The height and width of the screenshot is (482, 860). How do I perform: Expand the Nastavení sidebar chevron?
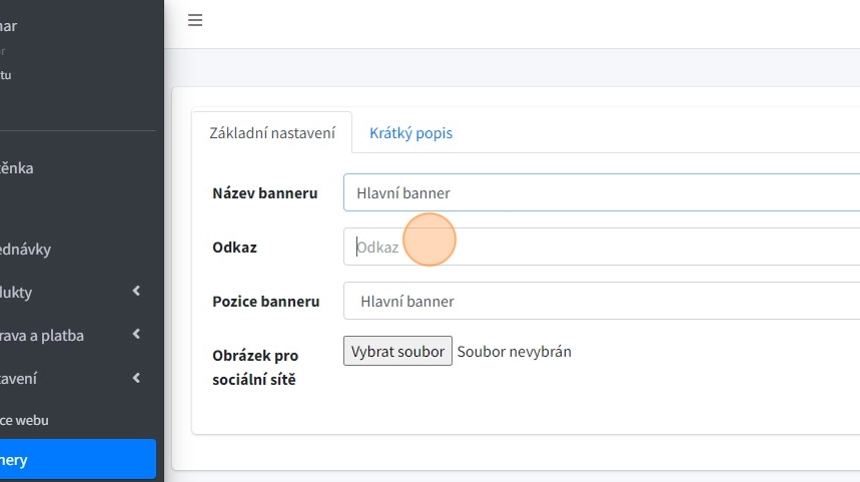pyautogui.click(x=136, y=378)
